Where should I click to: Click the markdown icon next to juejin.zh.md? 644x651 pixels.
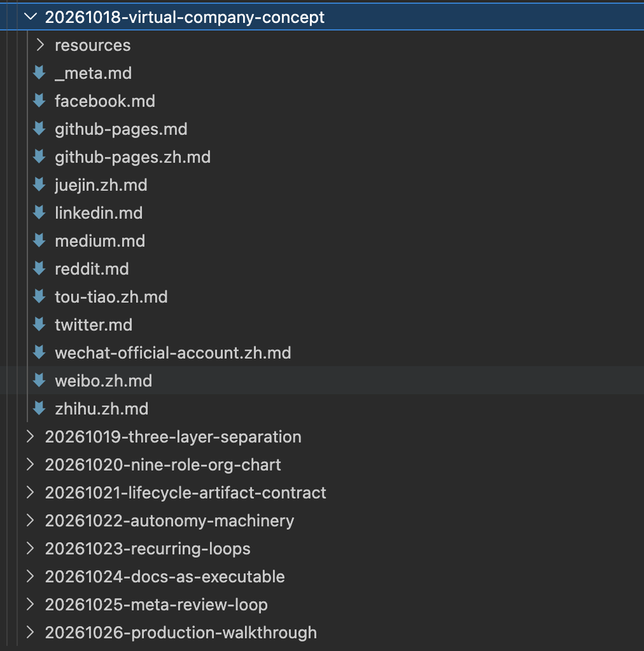[39, 185]
